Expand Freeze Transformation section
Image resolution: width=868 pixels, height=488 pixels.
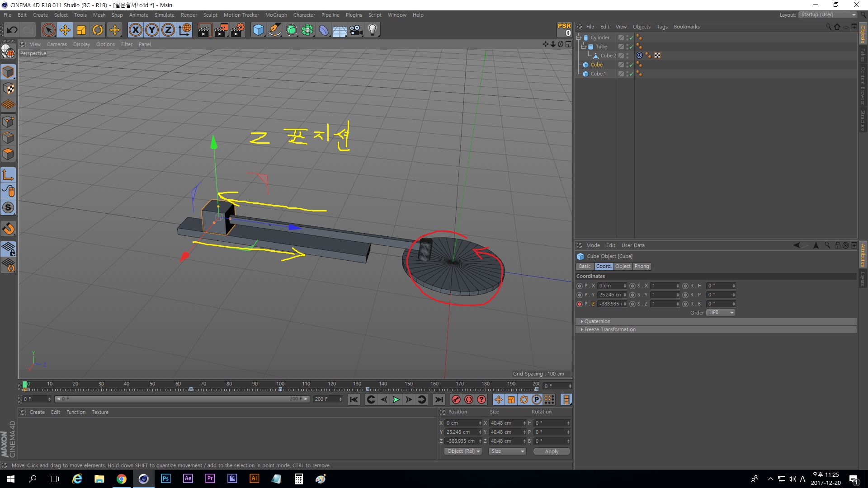click(582, 329)
